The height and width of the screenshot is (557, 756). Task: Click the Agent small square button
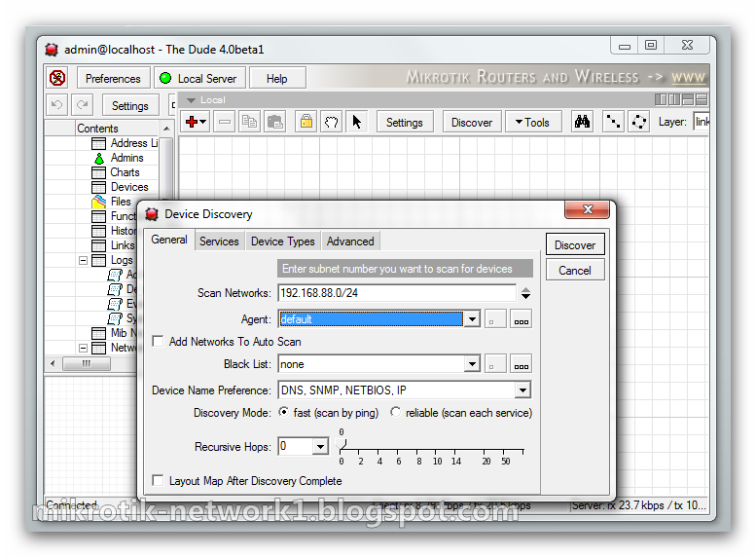[495, 319]
